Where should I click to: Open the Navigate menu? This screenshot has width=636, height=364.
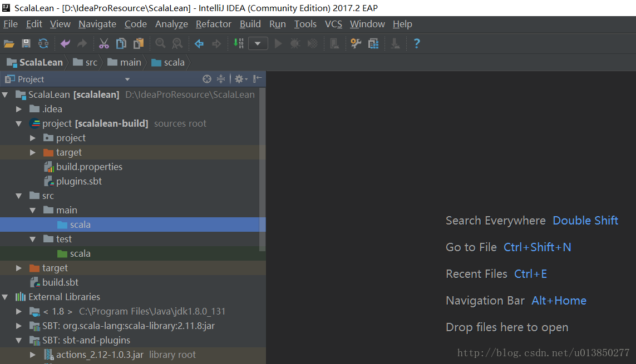tap(97, 24)
